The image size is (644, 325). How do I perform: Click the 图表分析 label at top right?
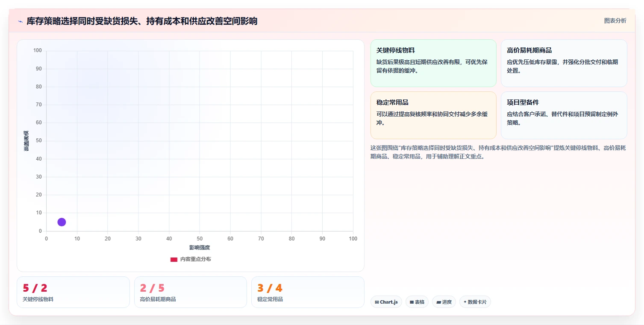click(615, 20)
